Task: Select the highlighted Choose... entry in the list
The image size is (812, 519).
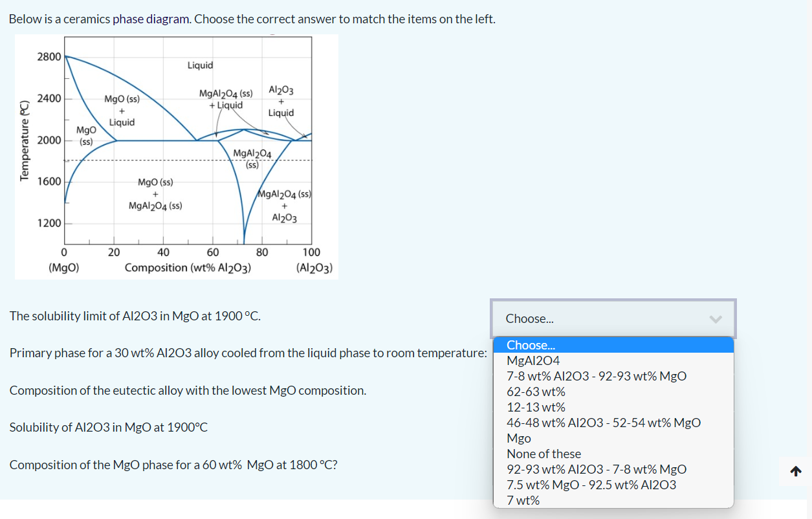Action: (x=613, y=345)
